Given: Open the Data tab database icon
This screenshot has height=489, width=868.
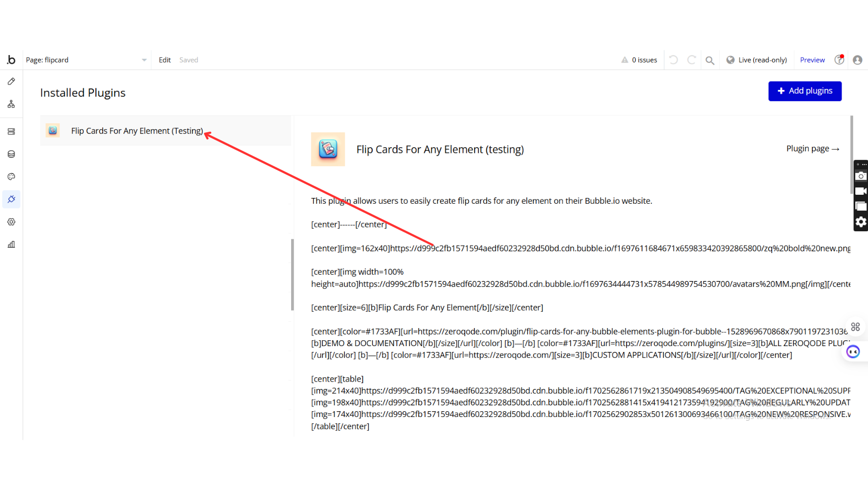Looking at the screenshot, I should (x=11, y=154).
